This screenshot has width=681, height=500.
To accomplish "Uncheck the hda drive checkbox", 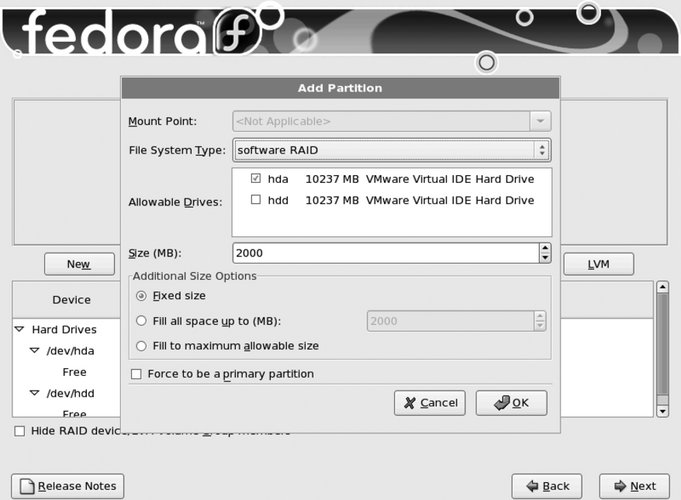I will click(256, 179).
